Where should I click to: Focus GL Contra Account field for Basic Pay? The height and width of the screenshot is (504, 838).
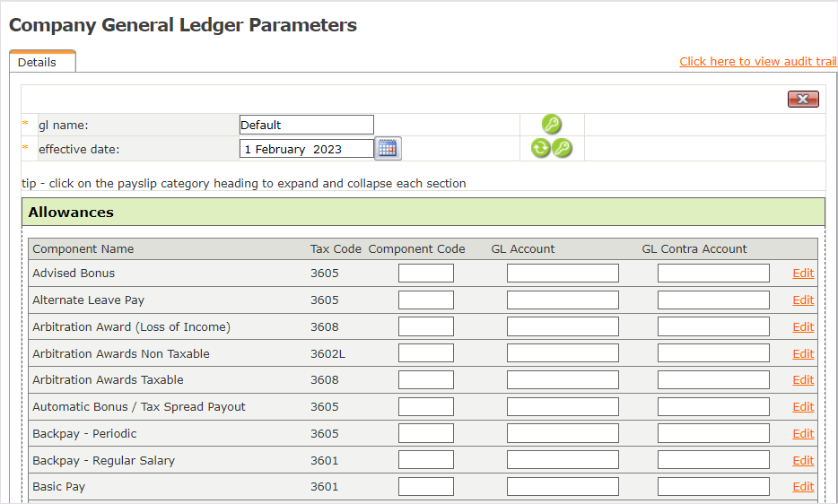click(713, 487)
